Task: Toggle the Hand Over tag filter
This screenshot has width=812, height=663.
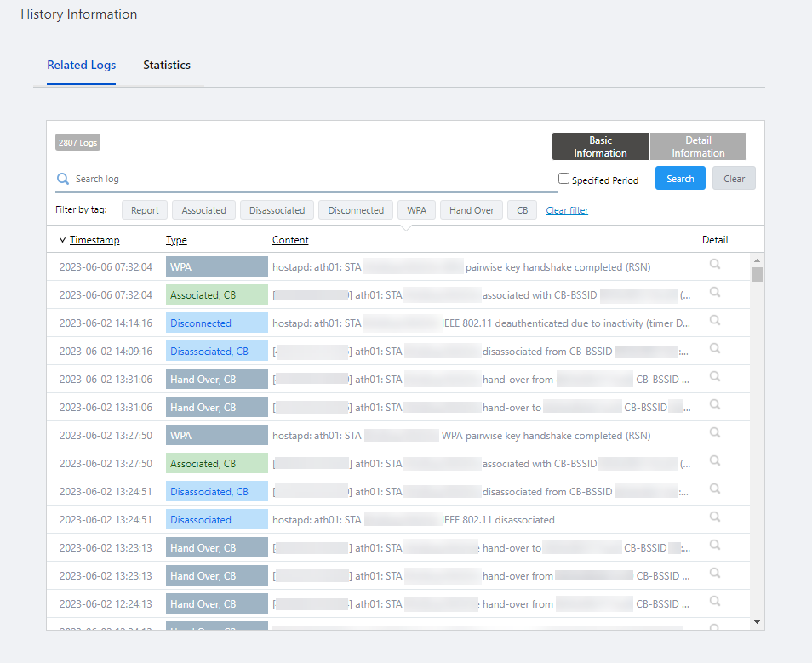Action: pyautogui.click(x=472, y=210)
